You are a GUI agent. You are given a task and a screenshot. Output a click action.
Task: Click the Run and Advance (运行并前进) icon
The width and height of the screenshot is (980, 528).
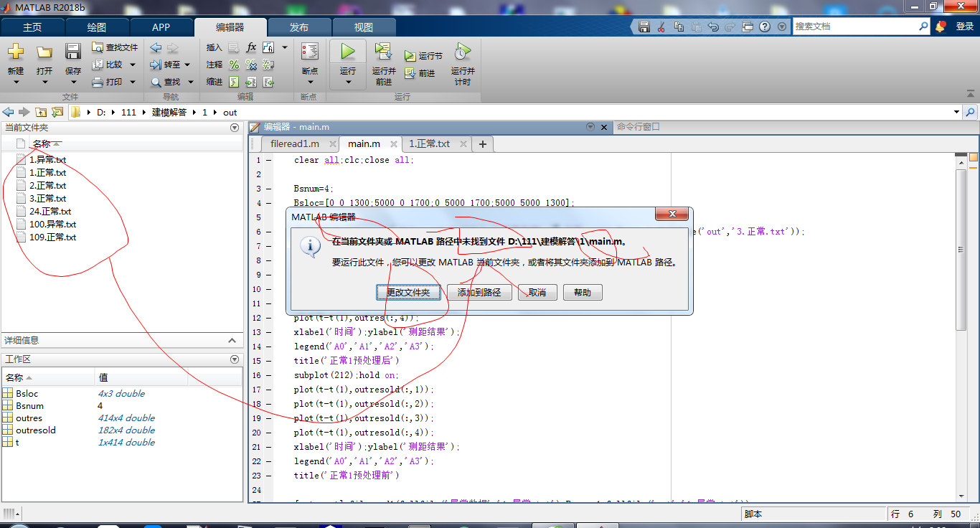pyautogui.click(x=384, y=52)
